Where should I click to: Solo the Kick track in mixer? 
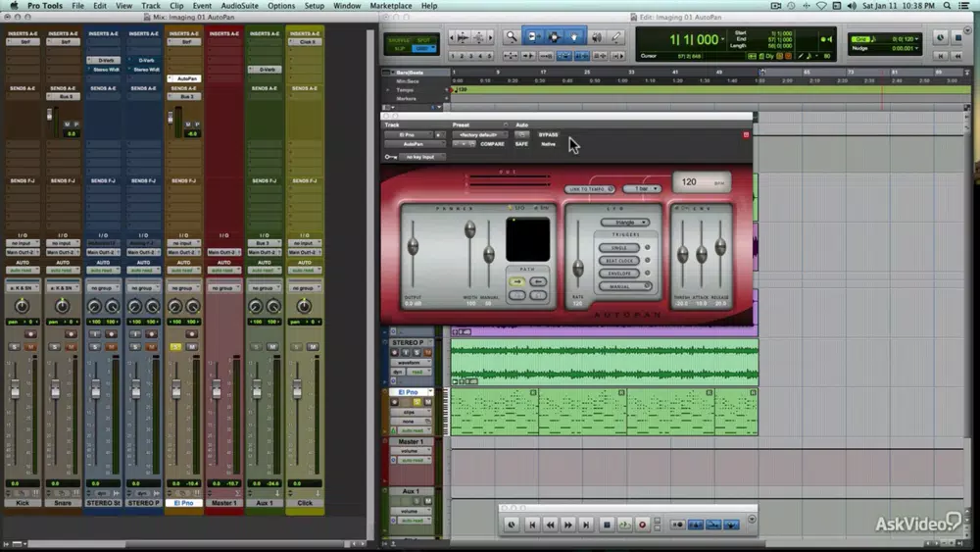[15, 347]
